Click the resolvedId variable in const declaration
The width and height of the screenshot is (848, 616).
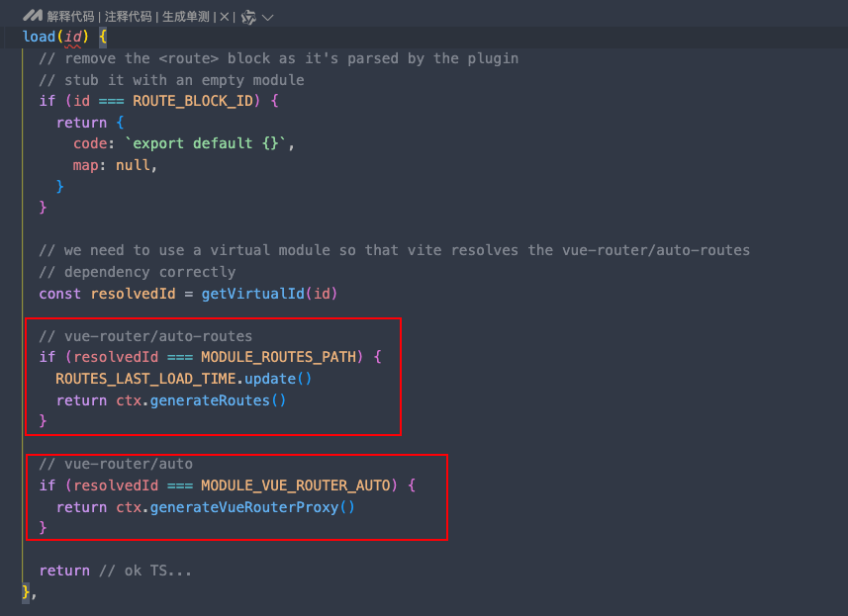[133, 294]
